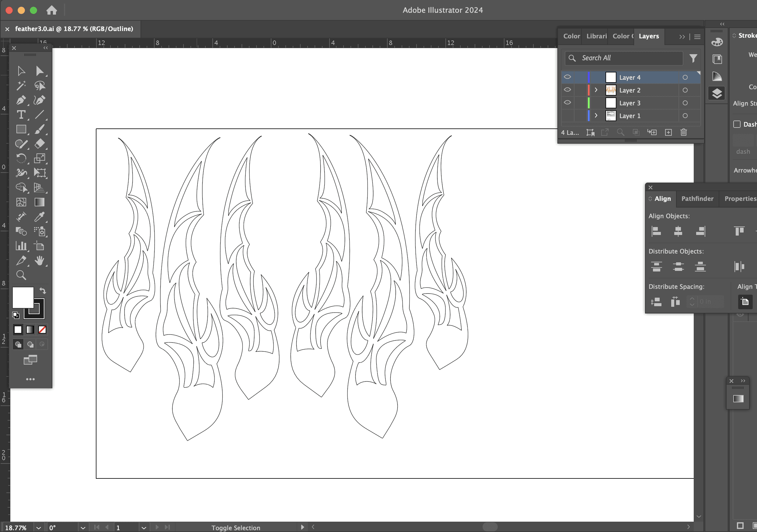This screenshot has height=532, width=757.
Task: Create new layer with plus icon
Action: pos(668,132)
